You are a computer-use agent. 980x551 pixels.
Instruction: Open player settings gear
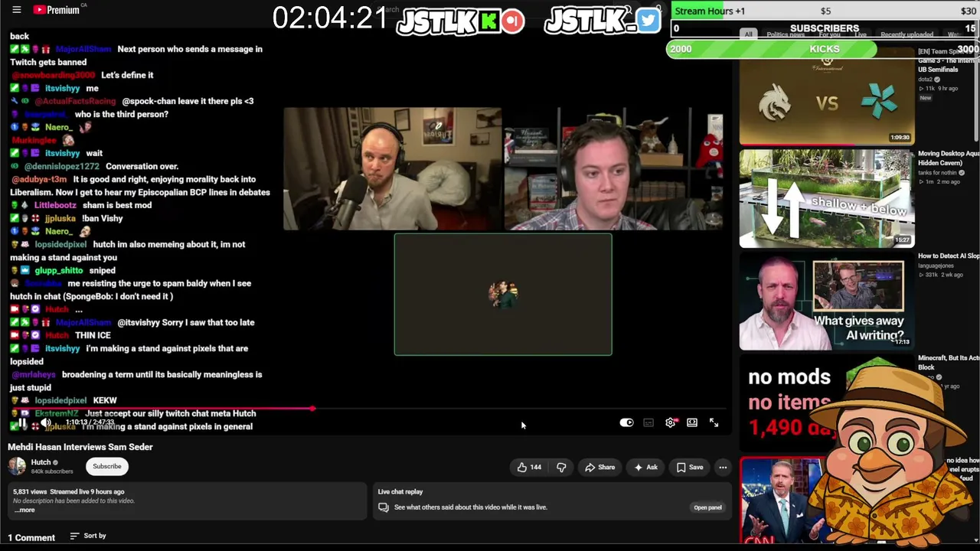pyautogui.click(x=671, y=422)
